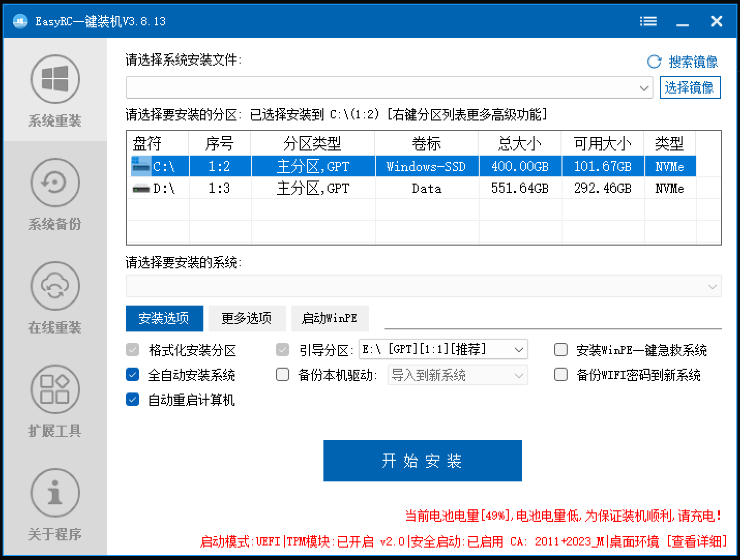The image size is (740, 560).
Task: Click the 盘符 column header
Action: (158, 143)
